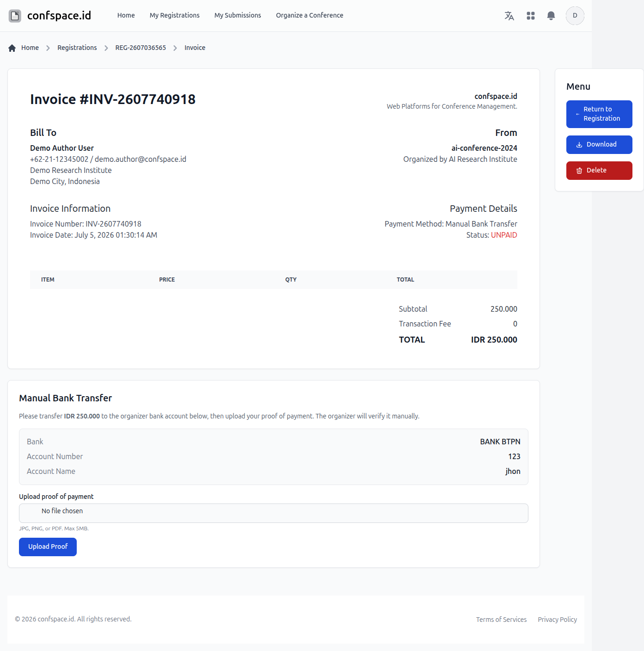Click the red Delete button

pos(599,171)
